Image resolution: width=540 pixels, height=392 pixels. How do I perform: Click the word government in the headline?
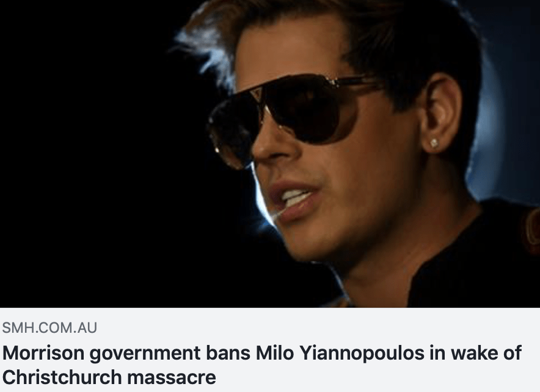pos(145,354)
